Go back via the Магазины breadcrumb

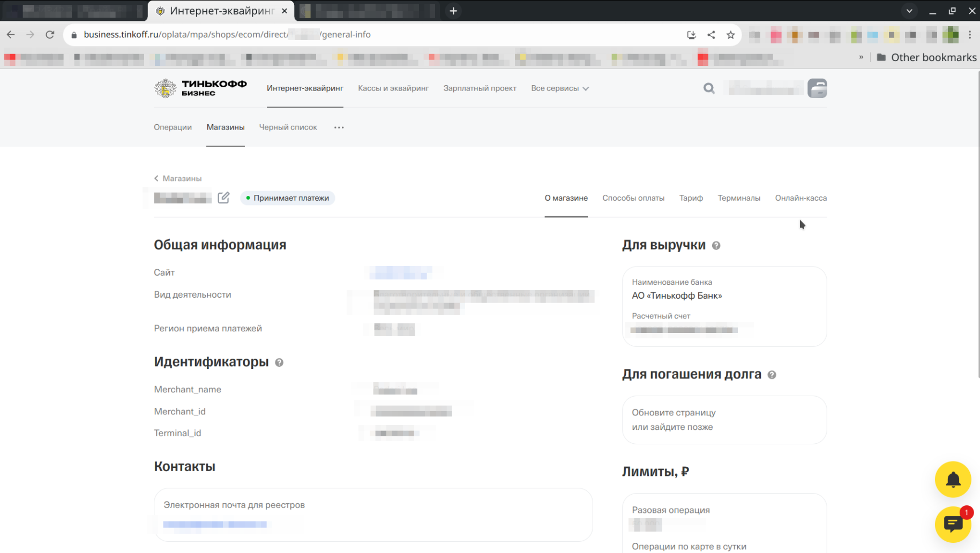click(178, 178)
